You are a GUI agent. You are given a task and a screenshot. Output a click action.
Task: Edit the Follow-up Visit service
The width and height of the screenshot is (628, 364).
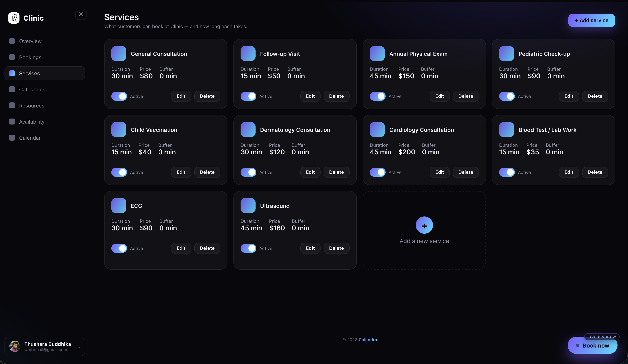(310, 96)
